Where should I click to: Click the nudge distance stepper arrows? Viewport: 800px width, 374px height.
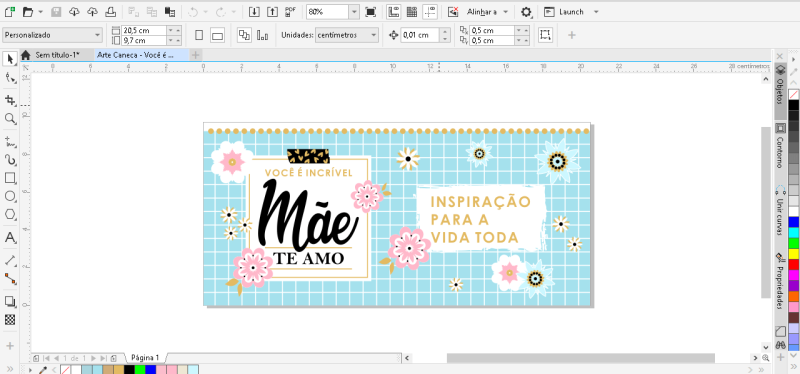[x=445, y=35]
